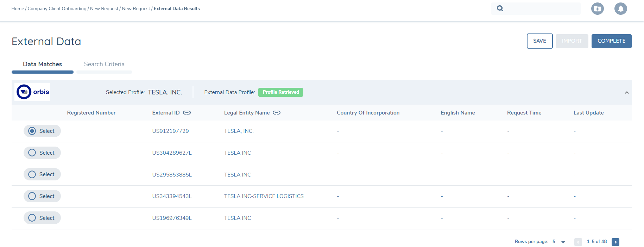The image size is (644, 247).
Task: Click the Orbis provider logo
Action: coord(33,92)
